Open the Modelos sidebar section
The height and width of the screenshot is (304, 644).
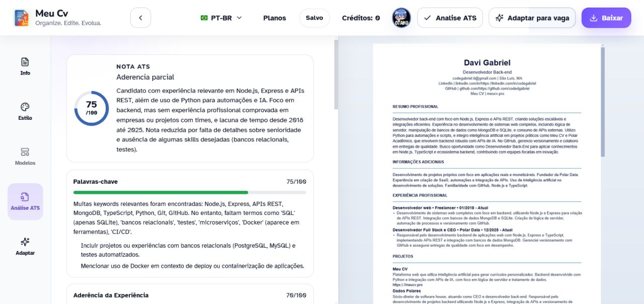click(x=25, y=157)
